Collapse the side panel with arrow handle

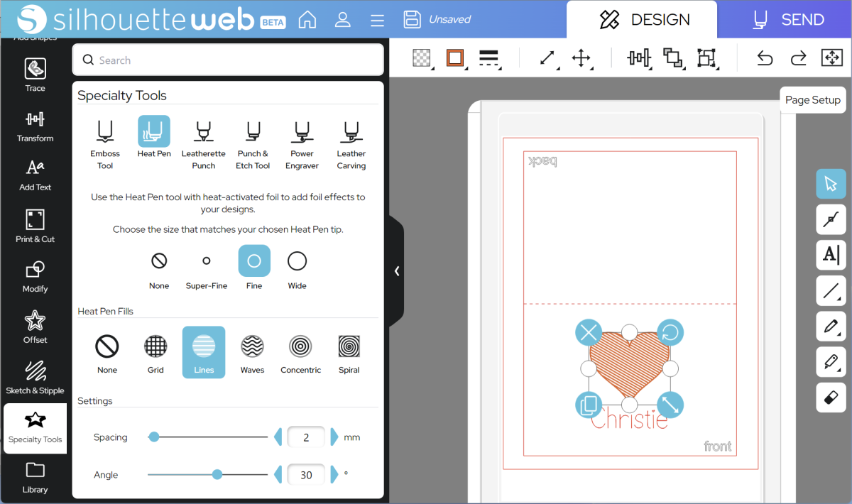[397, 270]
